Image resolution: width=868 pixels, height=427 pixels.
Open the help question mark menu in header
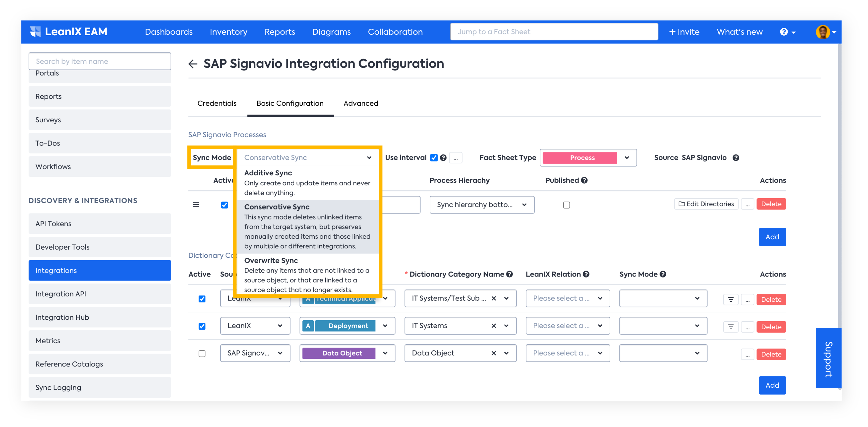(787, 32)
